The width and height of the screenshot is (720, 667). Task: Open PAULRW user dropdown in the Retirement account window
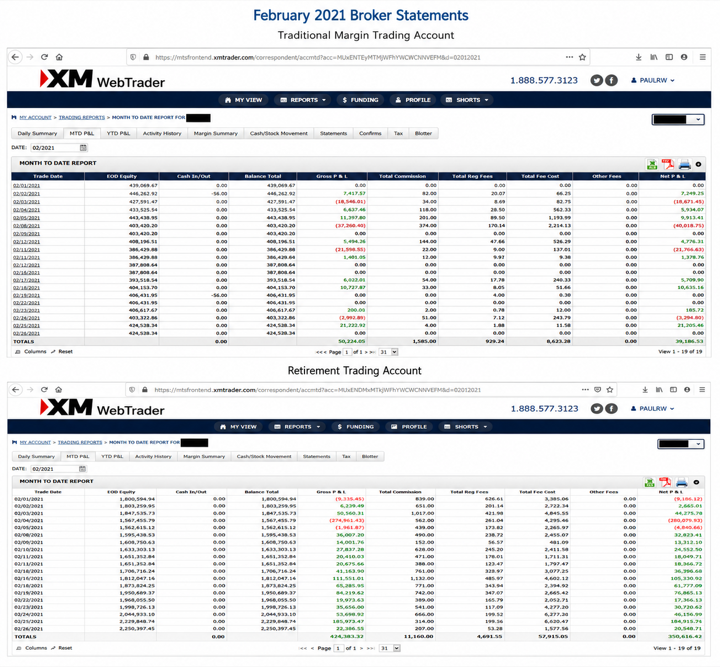tap(652, 409)
